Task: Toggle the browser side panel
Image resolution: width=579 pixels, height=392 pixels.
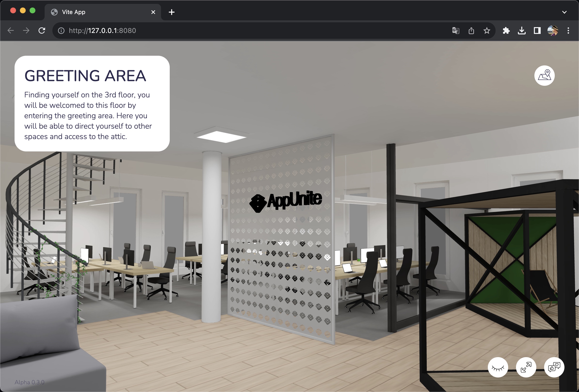Action: click(537, 31)
